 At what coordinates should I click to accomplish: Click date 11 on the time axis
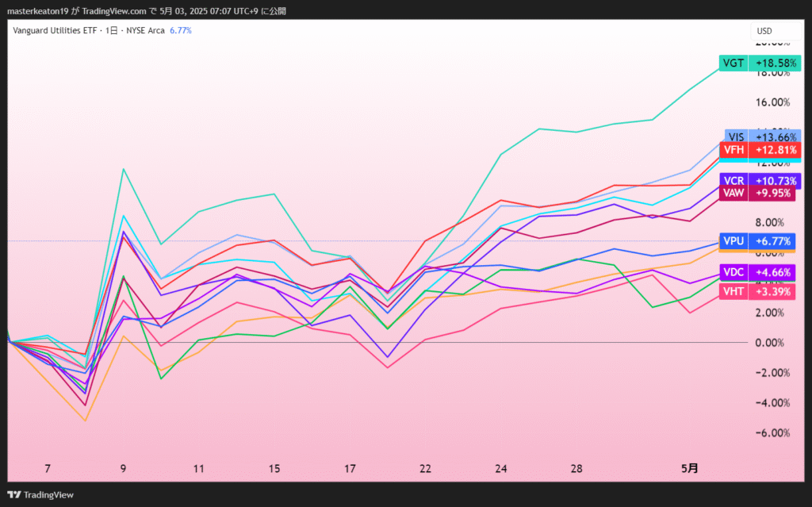click(x=199, y=469)
